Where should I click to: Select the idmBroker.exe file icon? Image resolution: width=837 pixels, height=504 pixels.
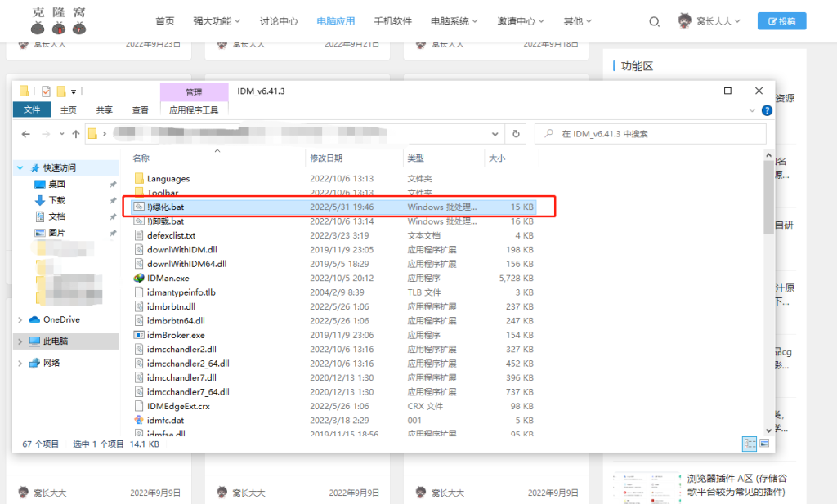point(139,335)
